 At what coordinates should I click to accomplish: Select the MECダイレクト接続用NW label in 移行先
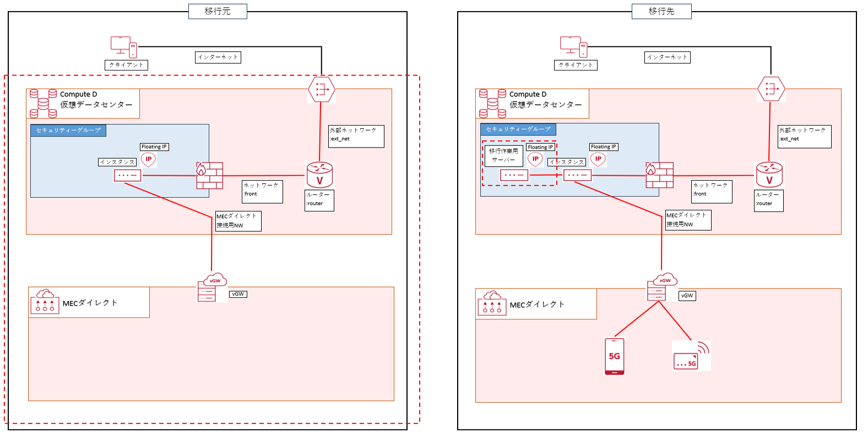click(688, 220)
